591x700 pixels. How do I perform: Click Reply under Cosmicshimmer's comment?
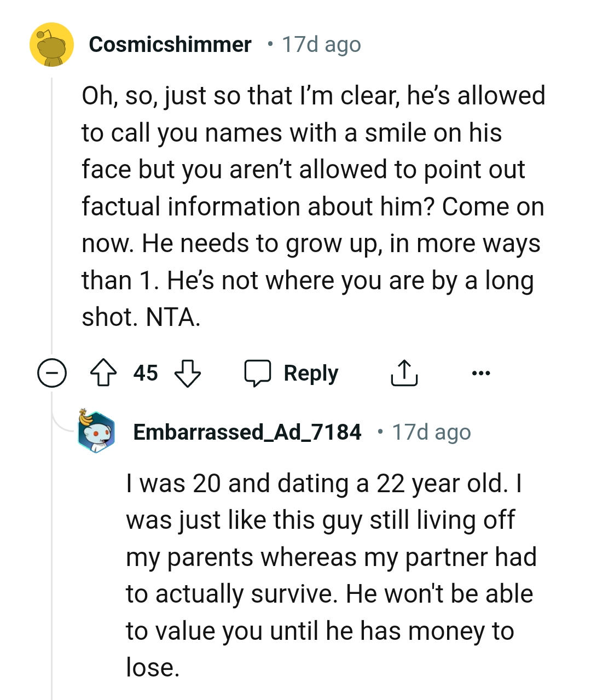coord(310,373)
